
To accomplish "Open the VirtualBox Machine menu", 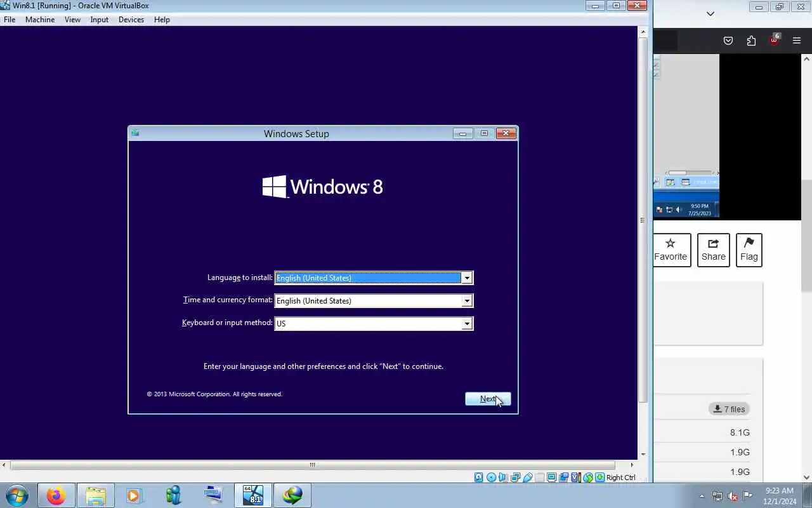I will click(x=40, y=20).
